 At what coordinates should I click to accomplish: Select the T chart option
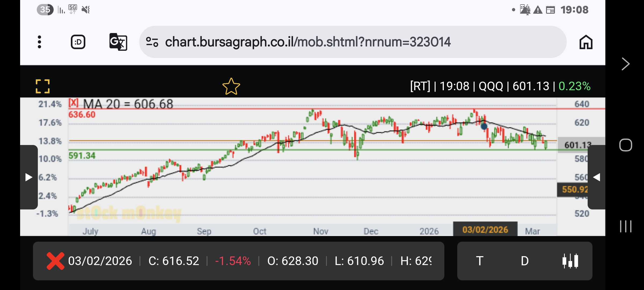[480, 261]
